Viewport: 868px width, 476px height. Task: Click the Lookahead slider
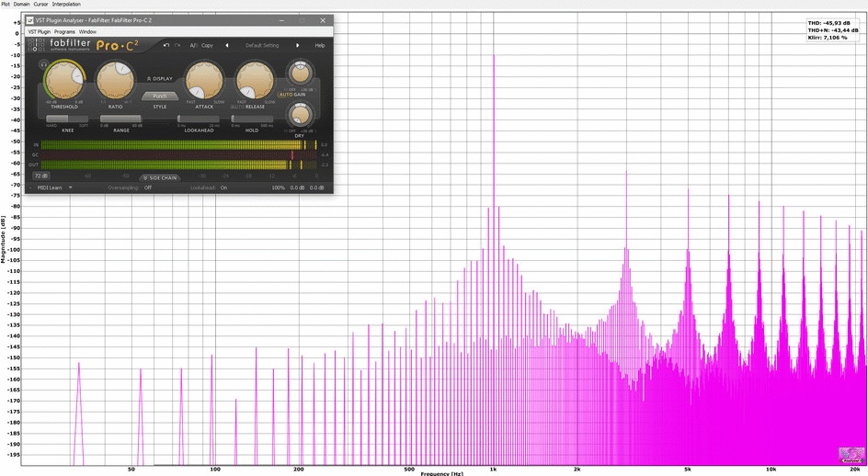pyautogui.click(x=199, y=119)
